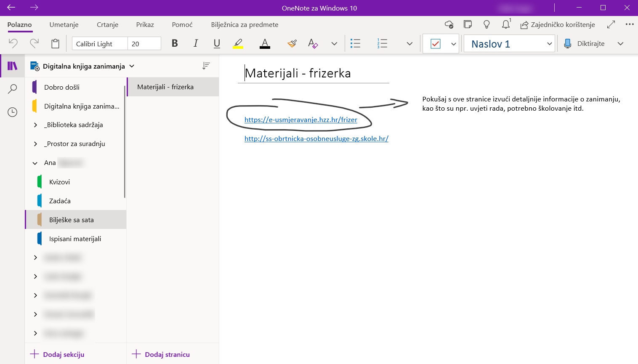Open the Prikaz tab

(x=145, y=24)
